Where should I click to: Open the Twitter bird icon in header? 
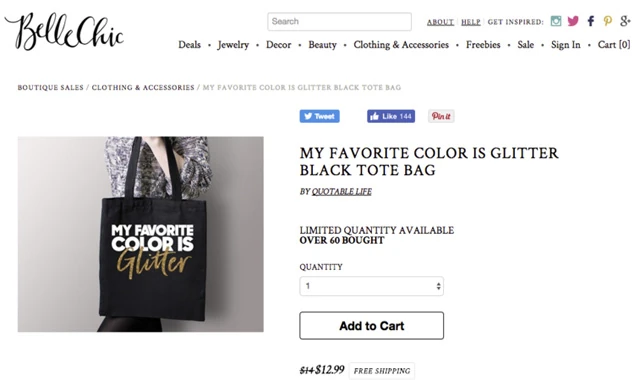click(573, 21)
